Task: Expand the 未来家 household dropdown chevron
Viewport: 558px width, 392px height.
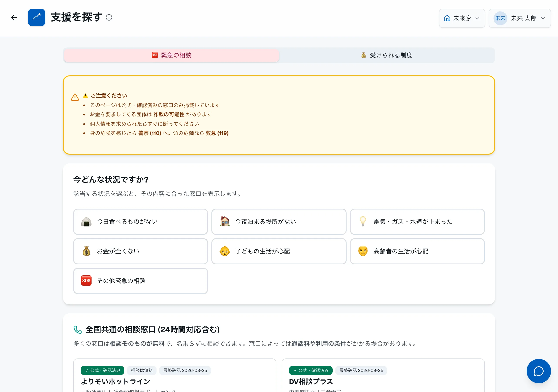Action: [477, 18]
